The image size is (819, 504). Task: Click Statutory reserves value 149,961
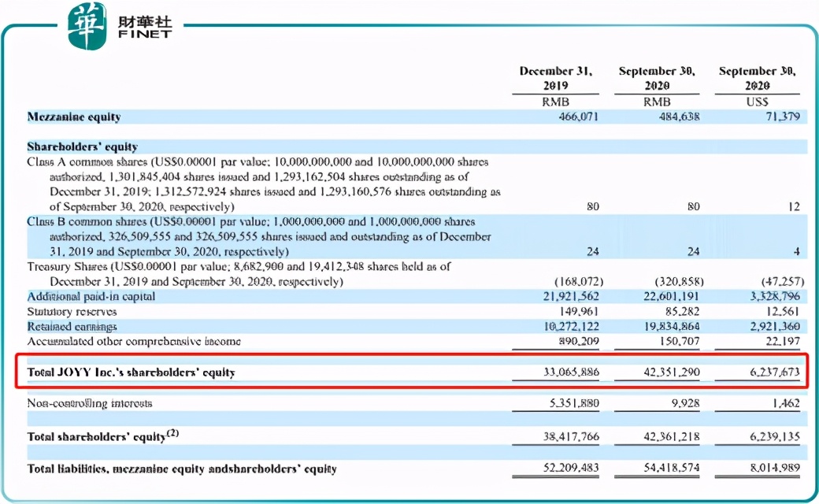pos(578,312)
